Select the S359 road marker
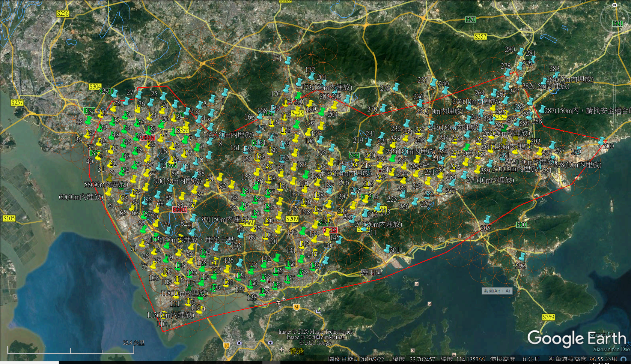The width and height of the screenshot is (631, 364). click(x=548, y=317)
